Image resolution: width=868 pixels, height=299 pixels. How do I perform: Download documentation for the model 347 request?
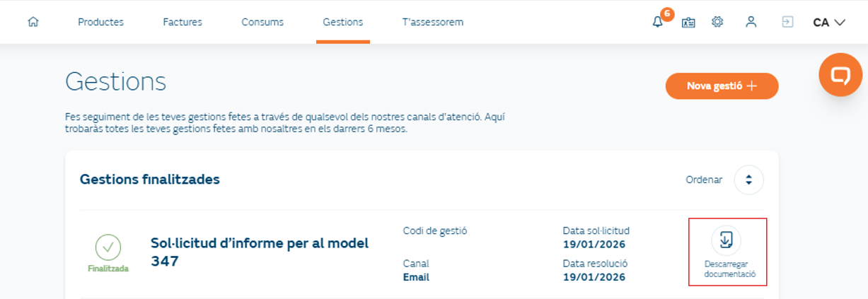click(x=727, y=241)
